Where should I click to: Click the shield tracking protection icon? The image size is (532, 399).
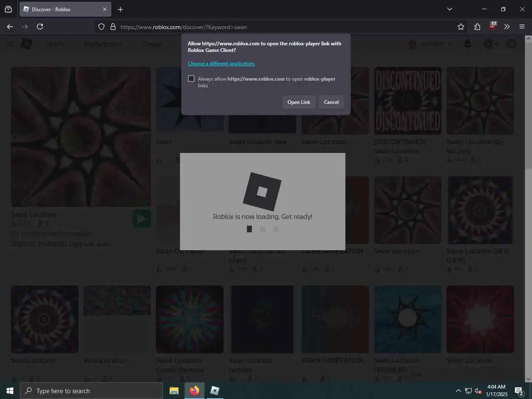(x=101, y=27)
